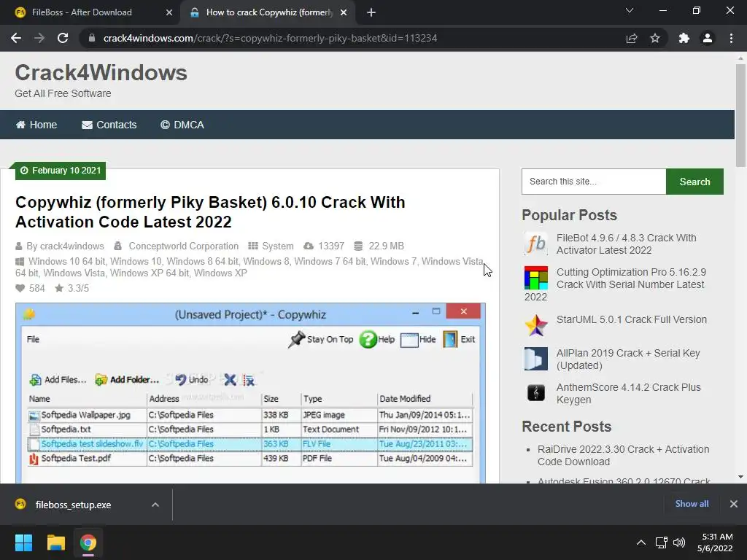Bookmark this page with star icon
The height and width of the screenshot is (560, 747).
pyautogui.click(x=655, y=38)
